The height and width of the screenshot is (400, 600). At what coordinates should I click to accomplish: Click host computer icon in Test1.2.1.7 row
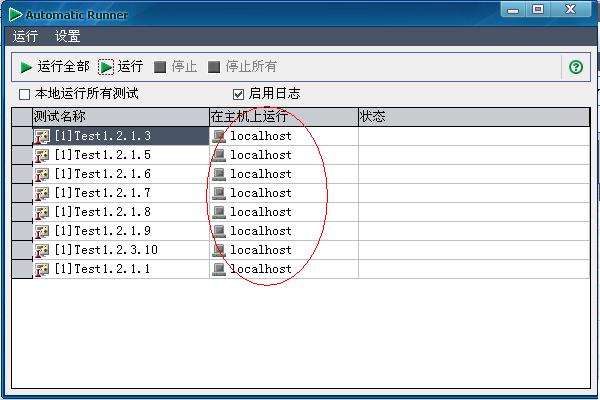pos(219,193)
